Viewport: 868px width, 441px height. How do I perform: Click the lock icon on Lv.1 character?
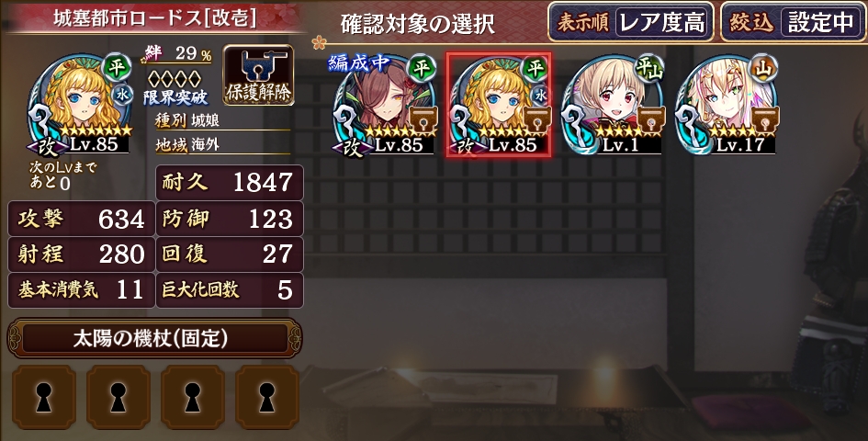click(x=651, y=119)
